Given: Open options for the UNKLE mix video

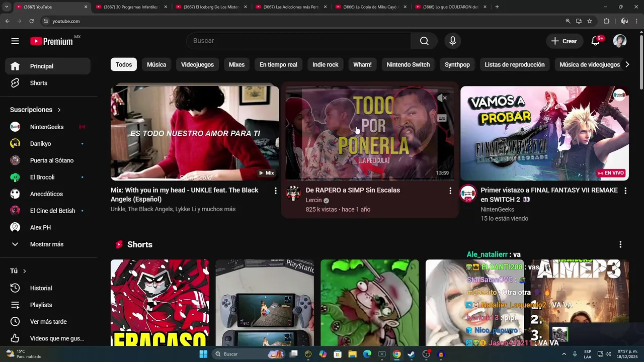Looking at the screenshot, I should (275, 191).
